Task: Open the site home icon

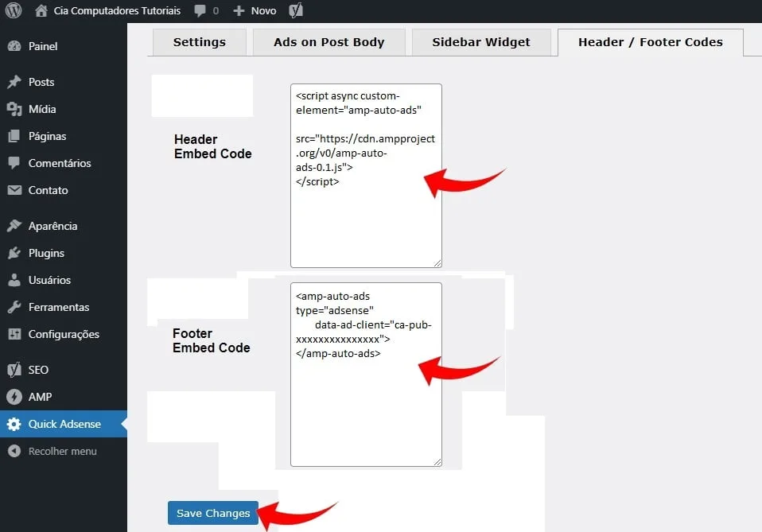Action: point(41,10)
